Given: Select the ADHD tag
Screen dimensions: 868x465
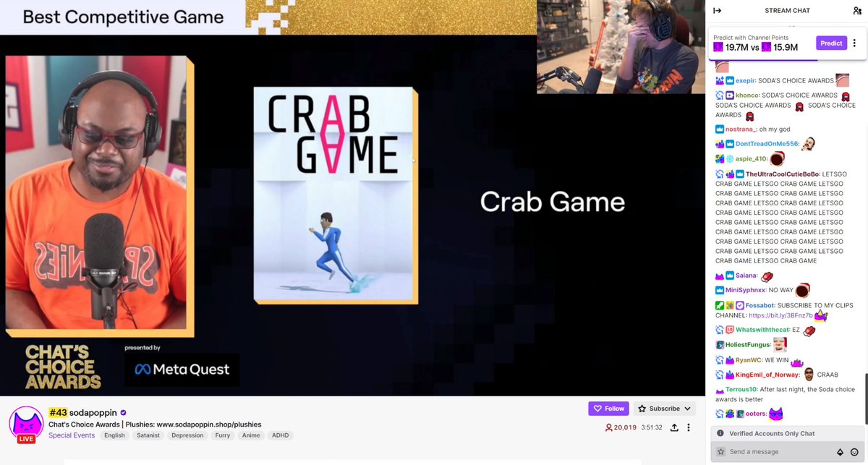Looking at the screenshot, I should 281,435.
